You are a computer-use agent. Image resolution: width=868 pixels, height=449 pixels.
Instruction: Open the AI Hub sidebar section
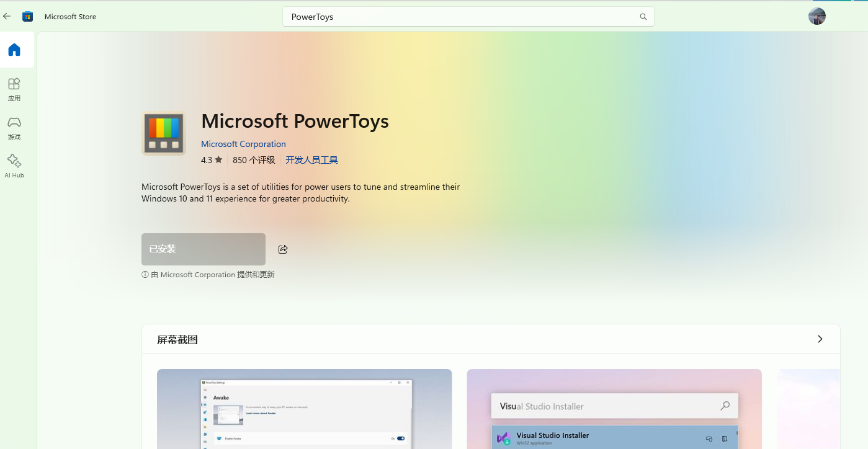click(x=14, y=166)
